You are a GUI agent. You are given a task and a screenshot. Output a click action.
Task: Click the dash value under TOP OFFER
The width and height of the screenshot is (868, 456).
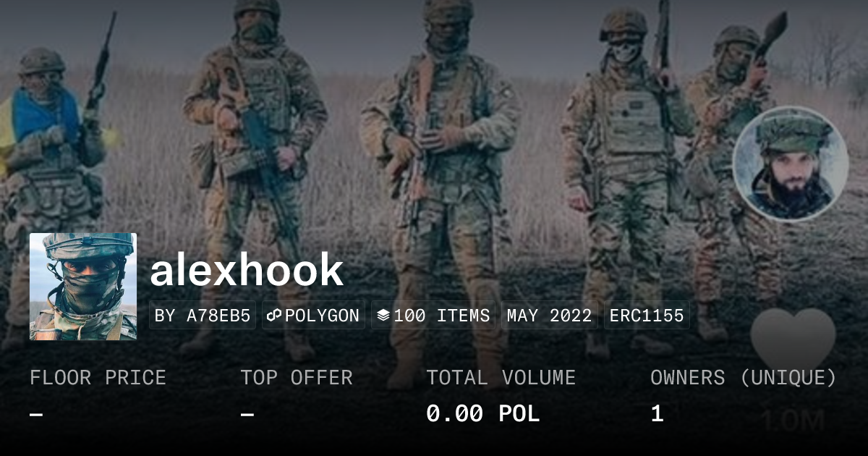(247, 415)
